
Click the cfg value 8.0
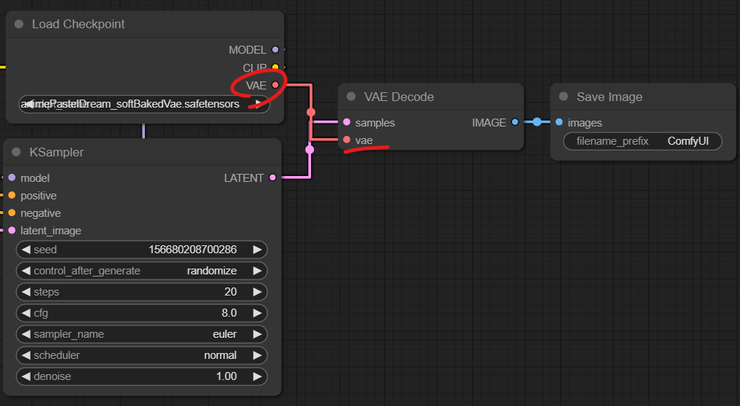pyautogui.click(x=229, y=313)
